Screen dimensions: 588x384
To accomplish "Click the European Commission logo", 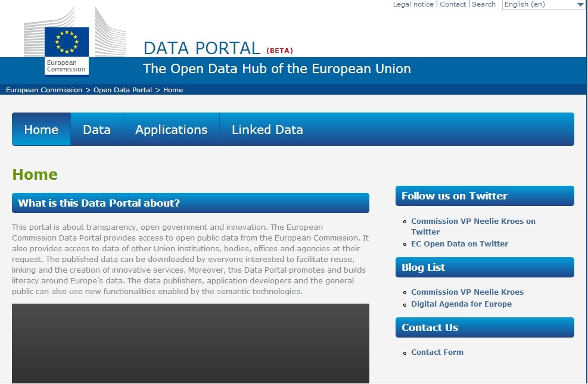I will coord(67,51).
